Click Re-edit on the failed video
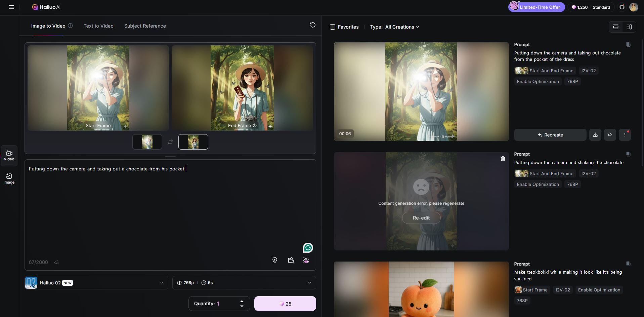The width and height of the screenshot is (644, 317). click(421, 218)
